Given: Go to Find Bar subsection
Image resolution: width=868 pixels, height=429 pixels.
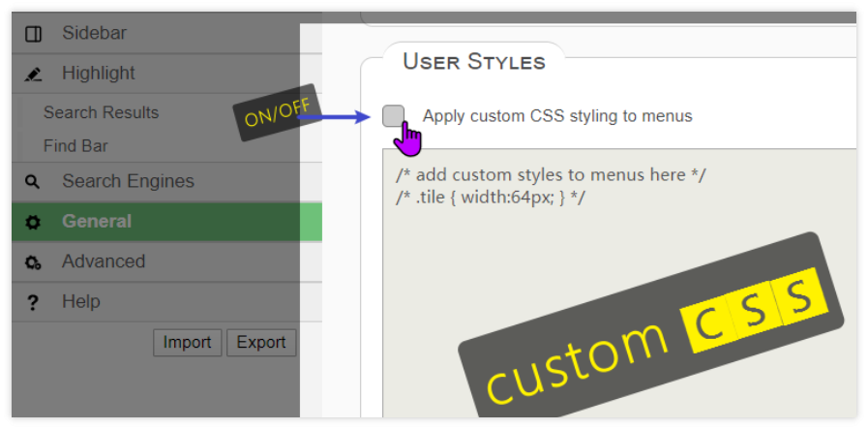Looking at the screenshot, I should (75, 146).
